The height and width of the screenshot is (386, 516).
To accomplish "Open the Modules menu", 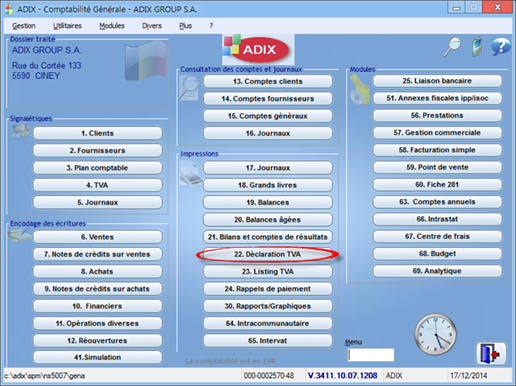I will point(112,26).
